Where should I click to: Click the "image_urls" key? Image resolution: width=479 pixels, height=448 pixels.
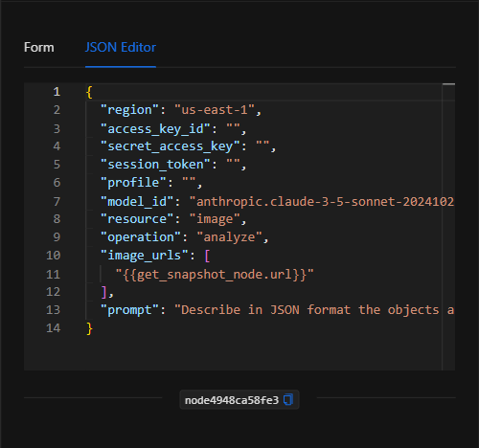[145, 256]
